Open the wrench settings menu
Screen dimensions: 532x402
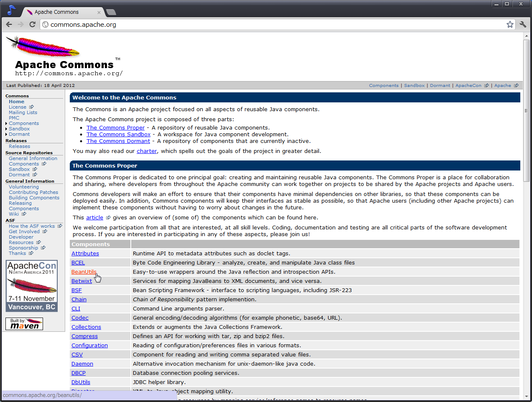coord(523,24)
